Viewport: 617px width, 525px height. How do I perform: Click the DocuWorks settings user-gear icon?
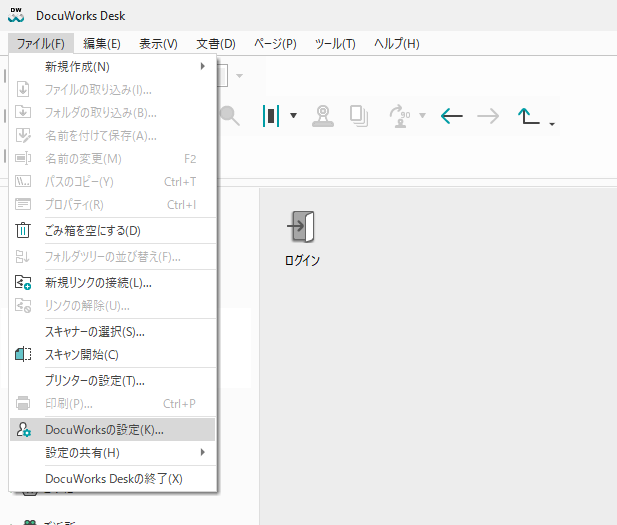point(23,430)
